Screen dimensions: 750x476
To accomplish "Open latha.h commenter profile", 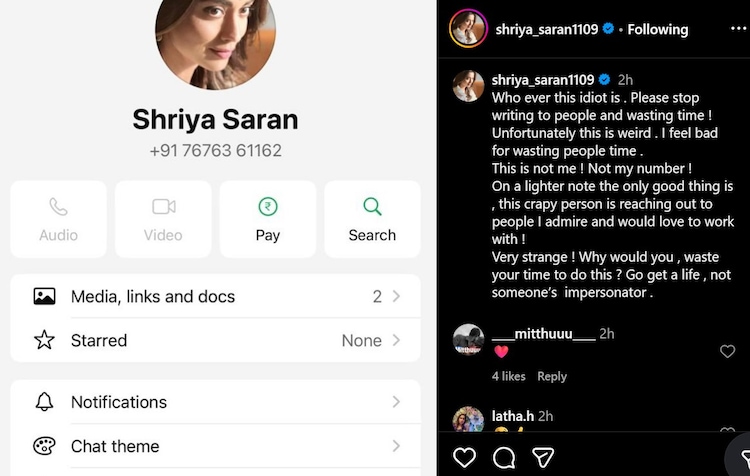I will pos(512,416).
